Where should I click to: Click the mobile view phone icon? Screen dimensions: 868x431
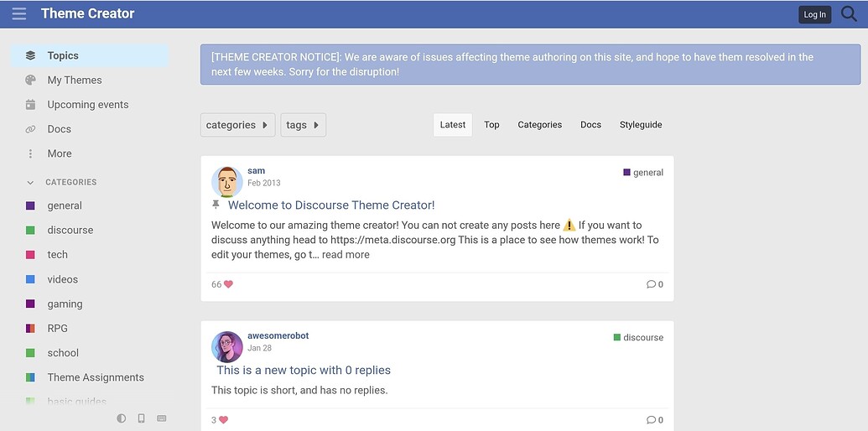pyautogui.click(x=142, y=418)
